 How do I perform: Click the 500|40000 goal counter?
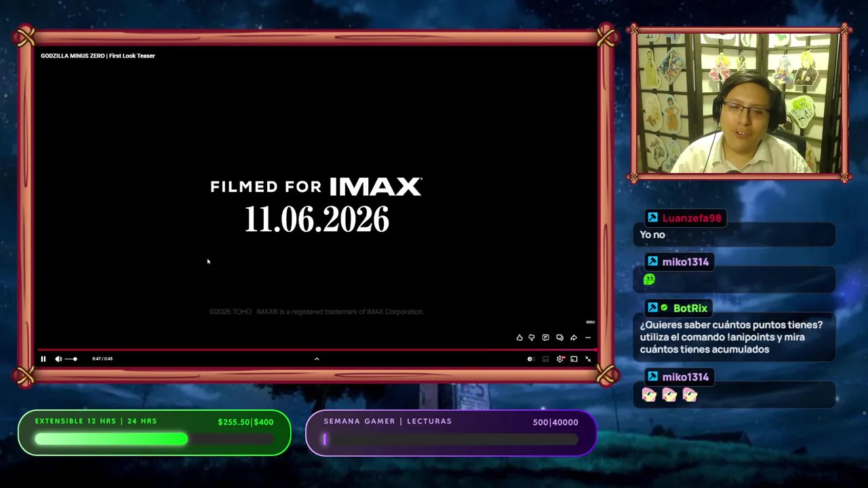(555, 422)
